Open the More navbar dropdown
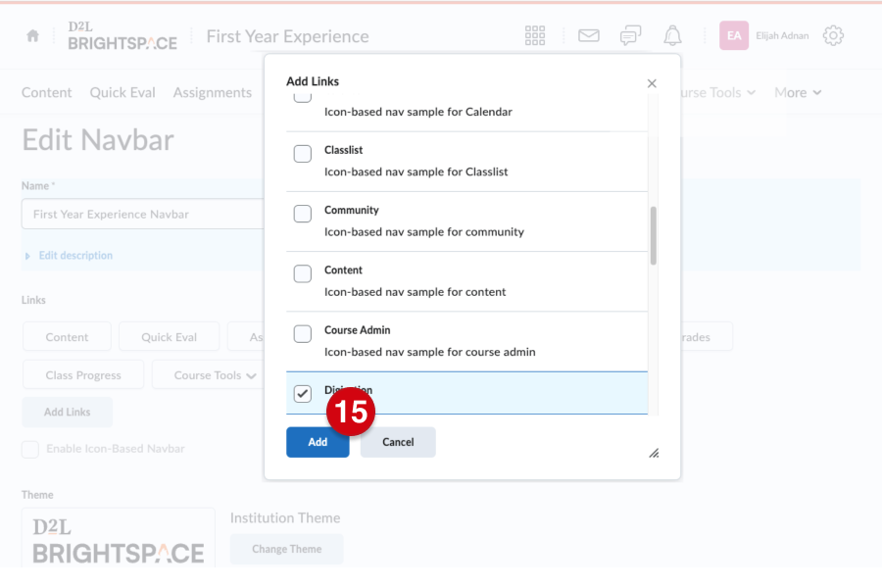 (798, 92)
